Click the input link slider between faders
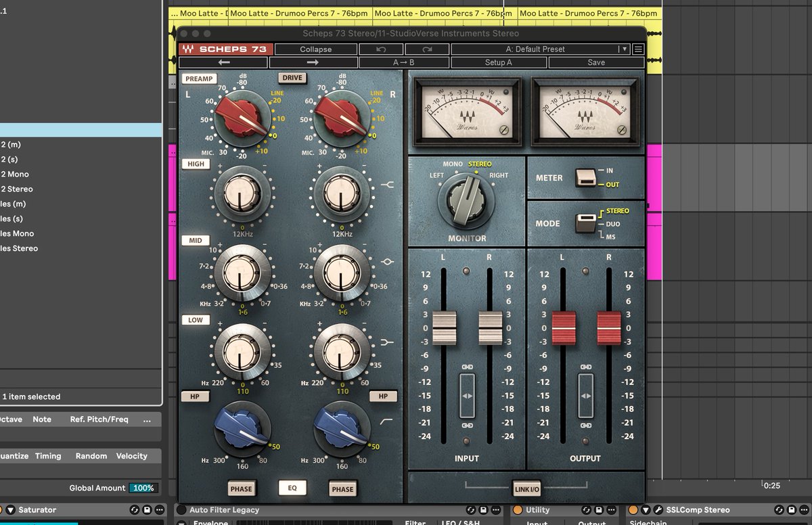The image size is (812, 525). [467, 396]
